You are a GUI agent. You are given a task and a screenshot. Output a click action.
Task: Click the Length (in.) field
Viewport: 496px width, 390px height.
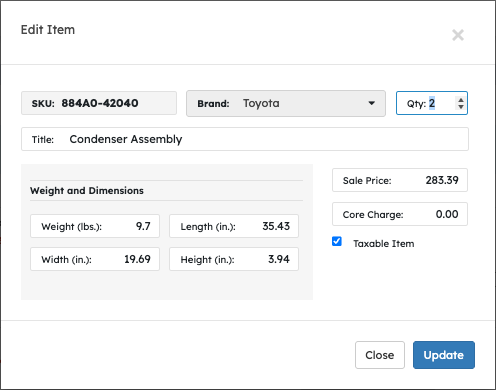[x=234, y=226]
